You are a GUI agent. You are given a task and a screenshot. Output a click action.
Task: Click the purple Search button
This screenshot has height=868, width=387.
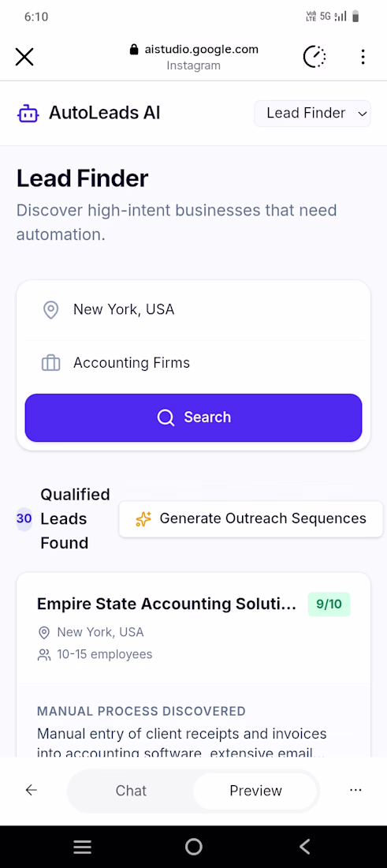[x=194, y=417]
